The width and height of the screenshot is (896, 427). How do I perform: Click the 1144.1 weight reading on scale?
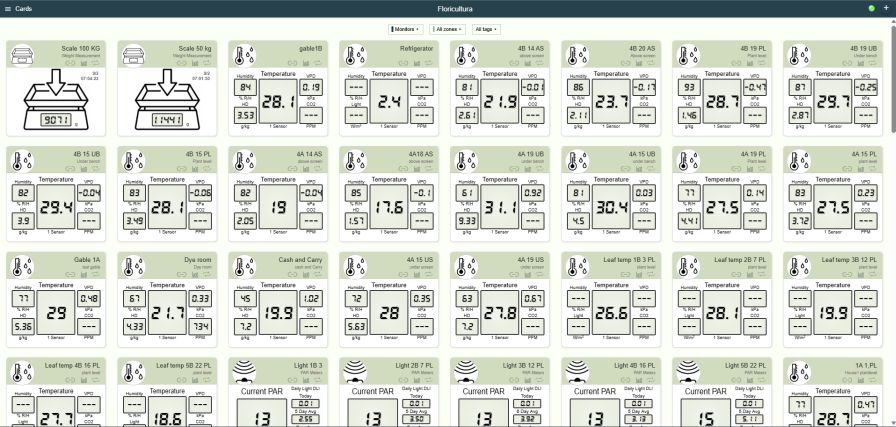tap(167, 120)
